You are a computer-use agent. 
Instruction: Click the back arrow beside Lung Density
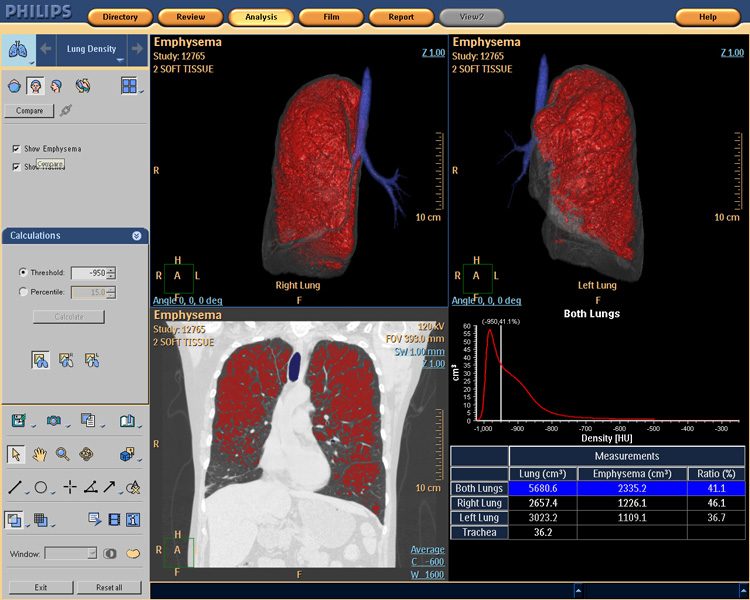(46, 49)
